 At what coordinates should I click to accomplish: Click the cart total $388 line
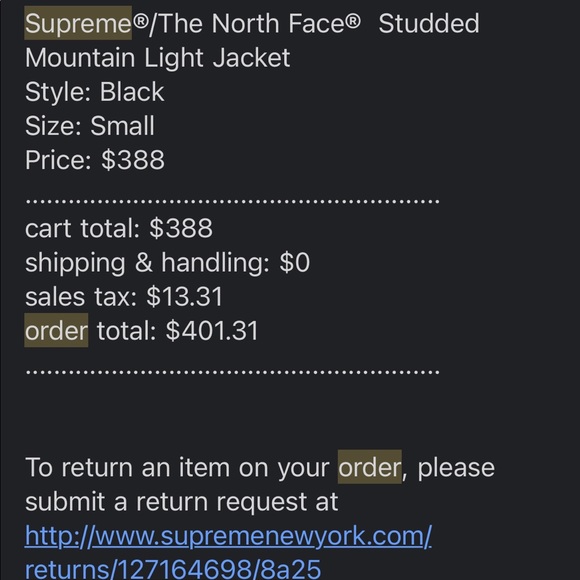119,228
